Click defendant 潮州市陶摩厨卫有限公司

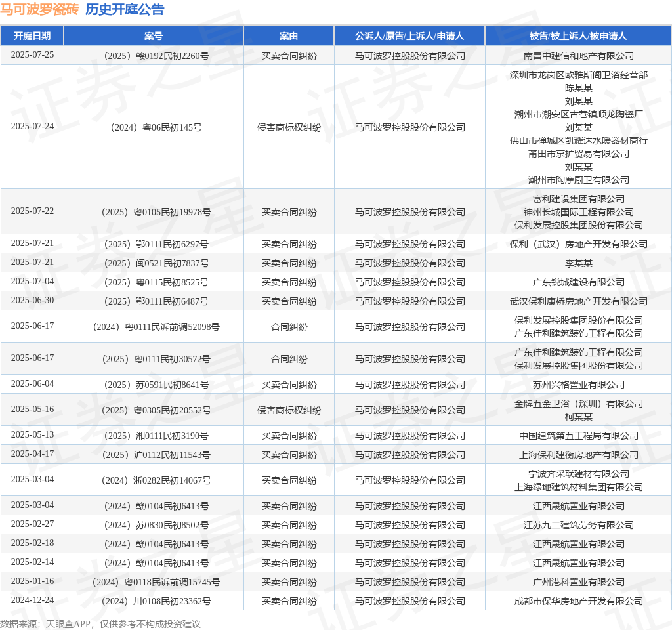579,180
